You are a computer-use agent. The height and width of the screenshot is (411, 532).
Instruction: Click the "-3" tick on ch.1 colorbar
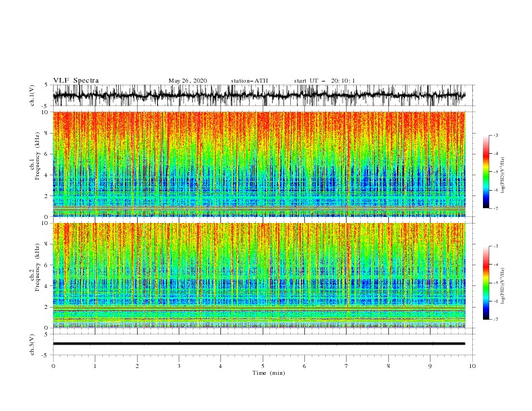496,135
